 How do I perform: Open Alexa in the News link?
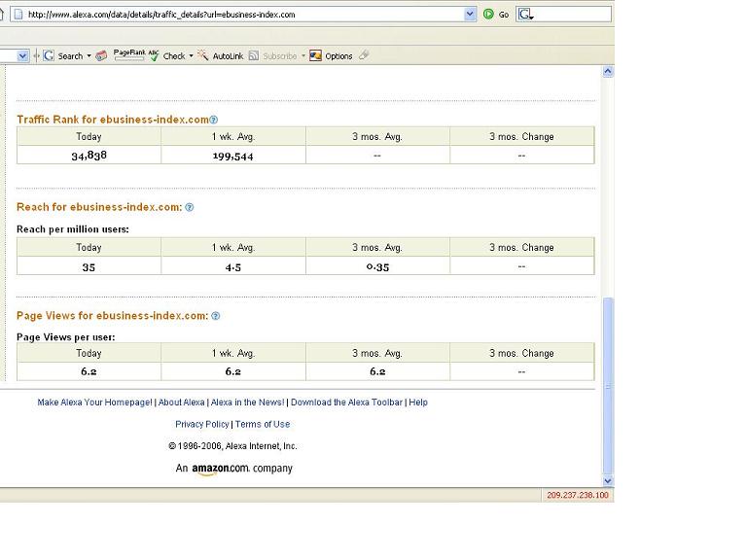coord(247,402)
